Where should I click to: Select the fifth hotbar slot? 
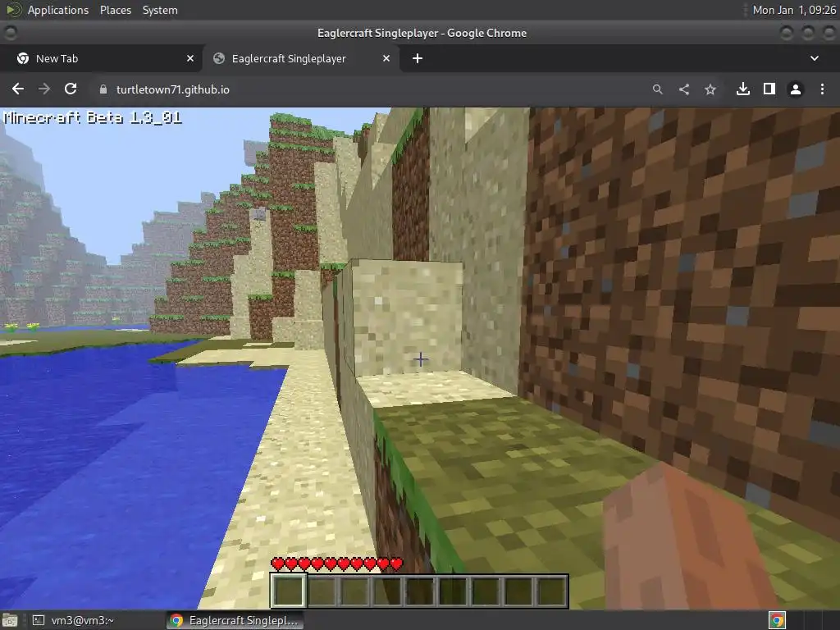click(419, 591)
